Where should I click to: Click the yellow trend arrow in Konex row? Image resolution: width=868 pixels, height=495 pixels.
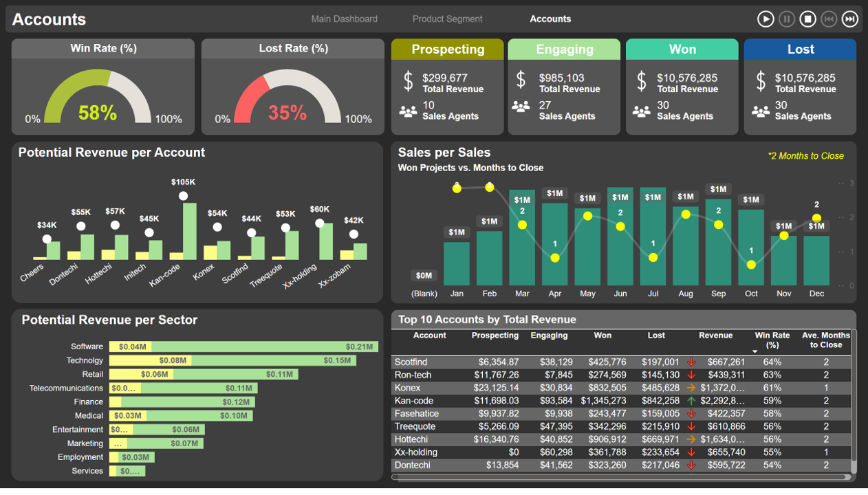[x=690, y=388]
